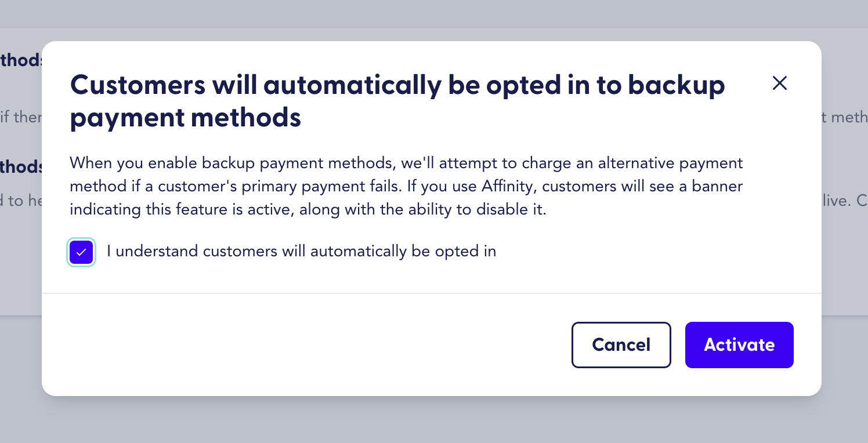Click the footer area of the modal

tap(290, 344)
